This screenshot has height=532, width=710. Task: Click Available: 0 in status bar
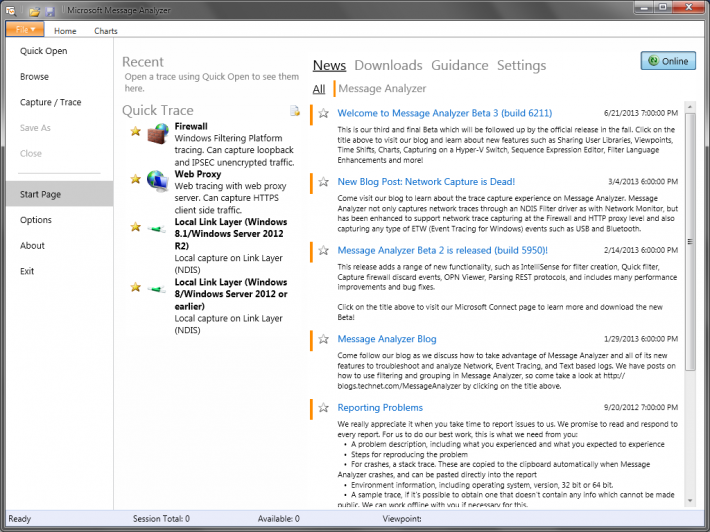[x=278, y=519]
